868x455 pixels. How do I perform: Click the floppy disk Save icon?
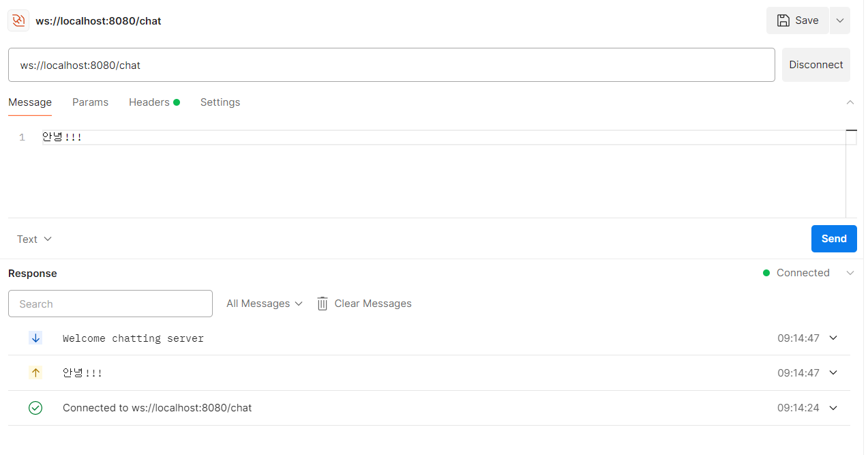(783, 20)
